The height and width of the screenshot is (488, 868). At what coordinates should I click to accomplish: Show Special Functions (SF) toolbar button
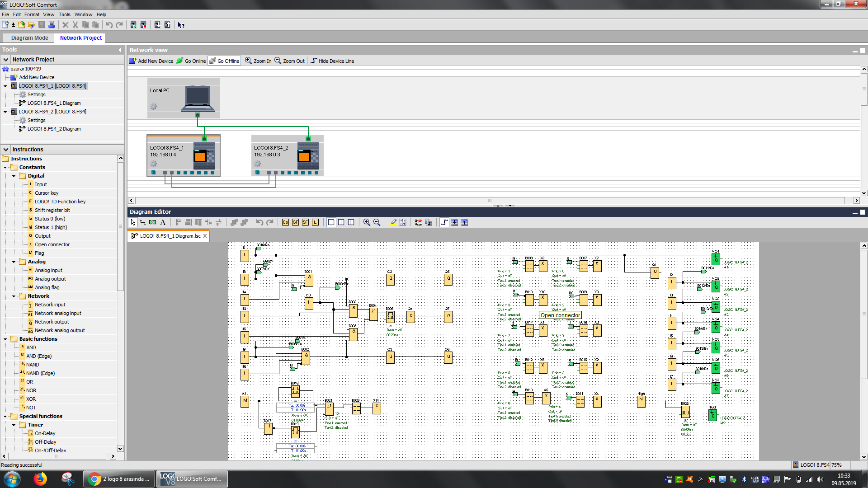(305, 222)
